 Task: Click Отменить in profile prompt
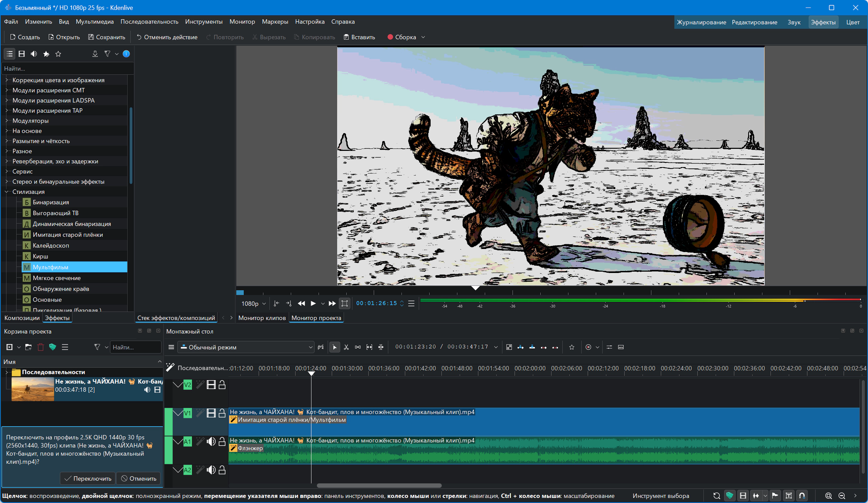tap(138, 478)
